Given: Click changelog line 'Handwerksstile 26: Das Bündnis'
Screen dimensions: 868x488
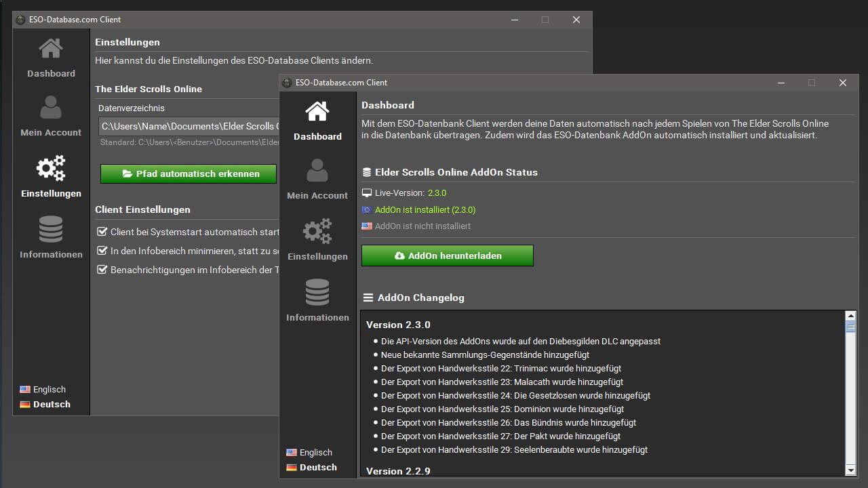Looking at the screenshot, I should [509, 423].
